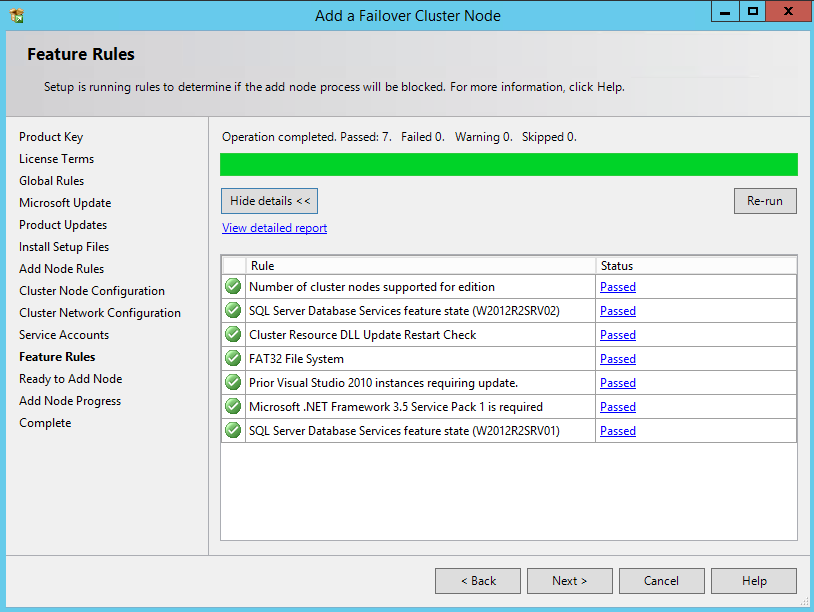Select the Global Rules step
Image resolution: width=814 pixels, height=612 pixels.
(x=51, y=181)
